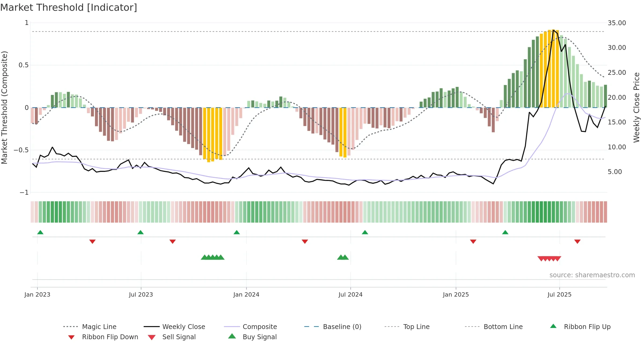The width and height of the screenshot is (644, 362).
Task: Toggle the Weekly Close legend entry
Action: click(174, 327)
